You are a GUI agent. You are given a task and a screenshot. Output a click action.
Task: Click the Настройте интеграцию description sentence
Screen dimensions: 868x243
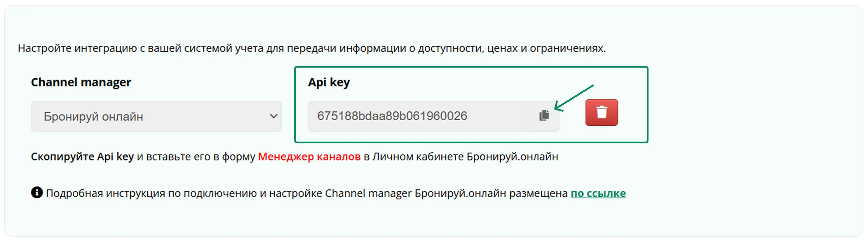(x=312, y=48)
